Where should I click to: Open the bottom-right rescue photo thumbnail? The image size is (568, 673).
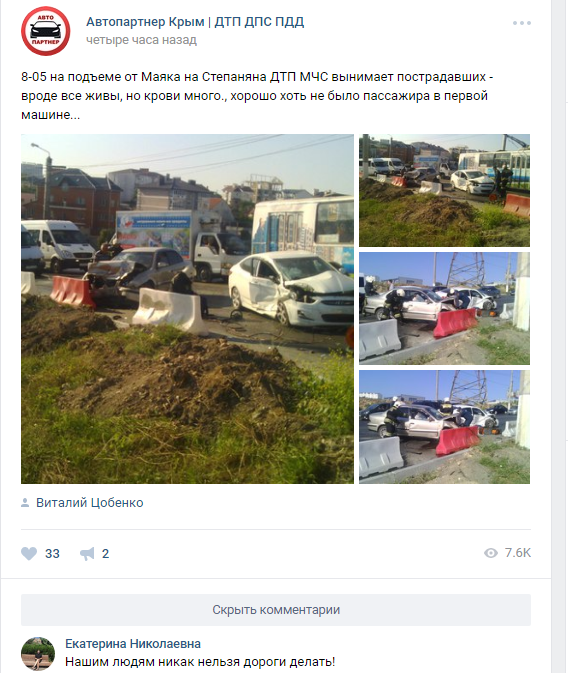[x=444, y=427]
